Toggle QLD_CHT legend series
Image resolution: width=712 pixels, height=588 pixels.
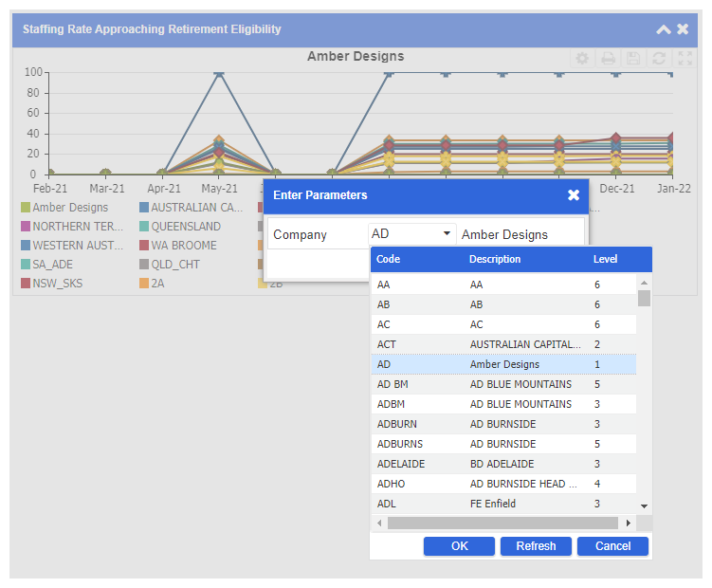click(x=170, y=265)
